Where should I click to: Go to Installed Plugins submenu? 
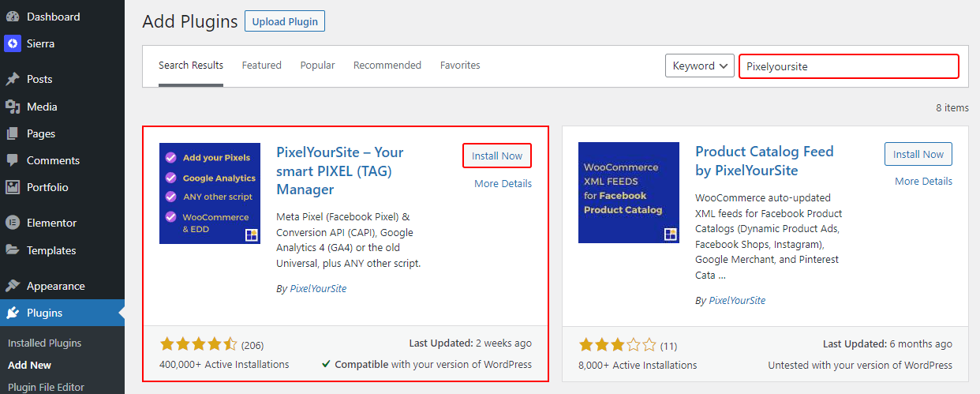[x=44, y=343]
